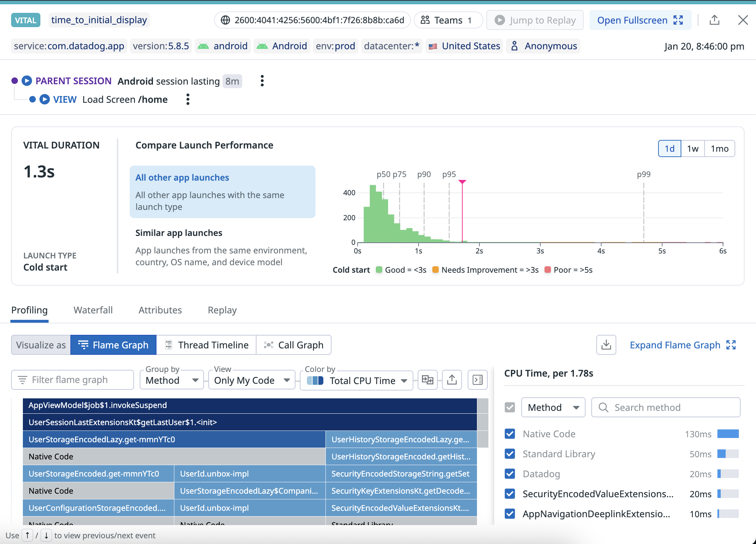The width and height of the screenshot is (756, 544).
Task: Click Open Fullscreen button
Action: click(640, 20)
